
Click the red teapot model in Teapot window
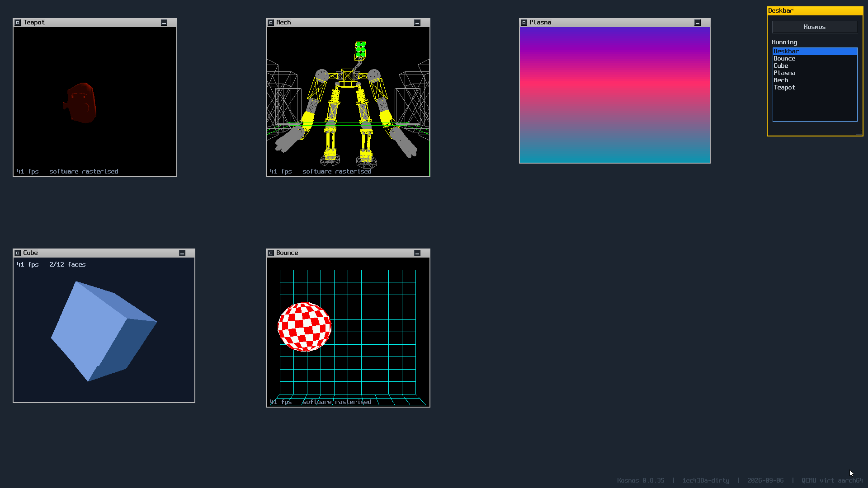(80, 103)
